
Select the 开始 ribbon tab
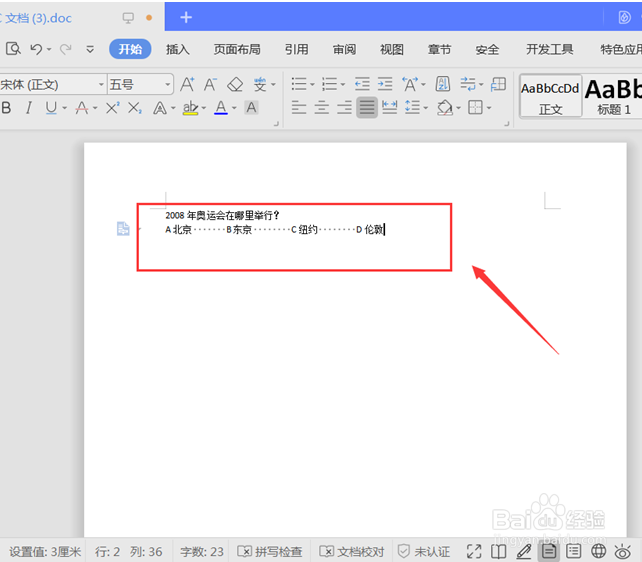click(x=130, y=49)
